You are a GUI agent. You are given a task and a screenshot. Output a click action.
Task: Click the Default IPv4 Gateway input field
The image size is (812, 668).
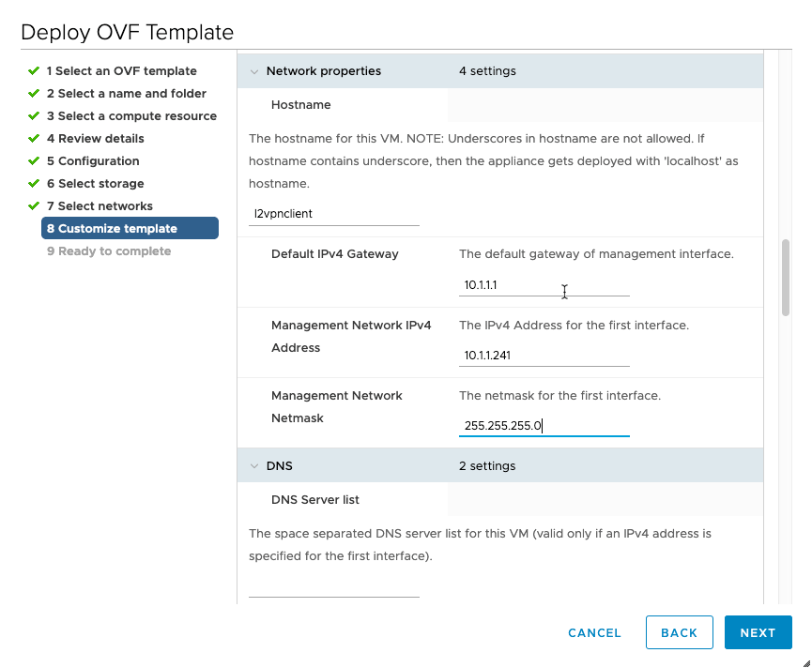(544, 285)
